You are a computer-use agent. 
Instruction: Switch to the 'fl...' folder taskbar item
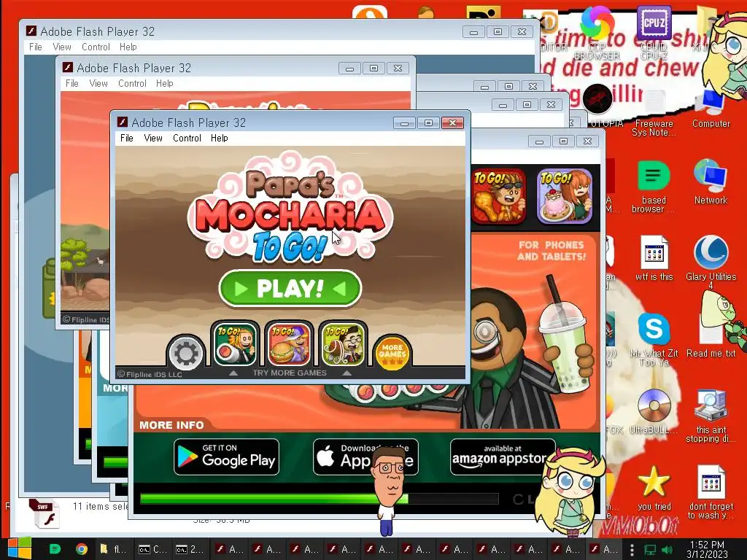point(114,549)
